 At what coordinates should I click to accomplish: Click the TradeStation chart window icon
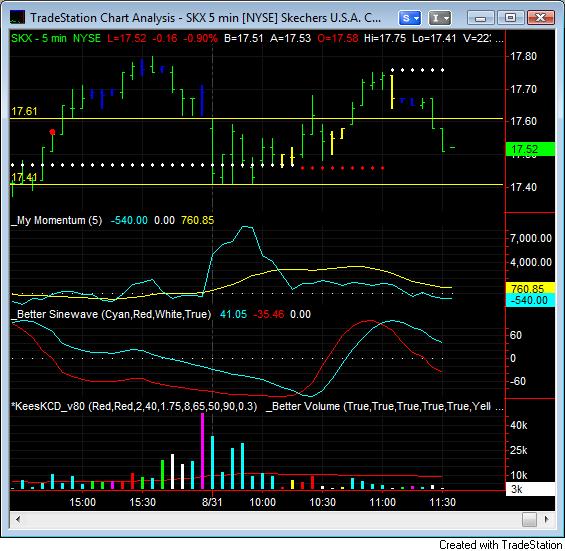coord(17,17)
